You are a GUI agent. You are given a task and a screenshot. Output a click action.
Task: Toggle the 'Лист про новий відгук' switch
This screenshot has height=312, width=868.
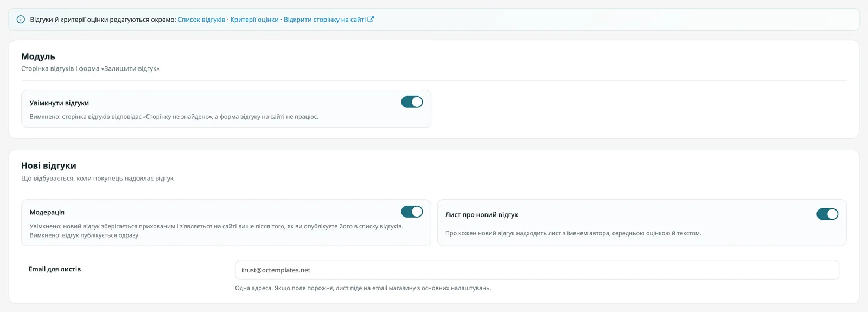click(x=827, y=214)
